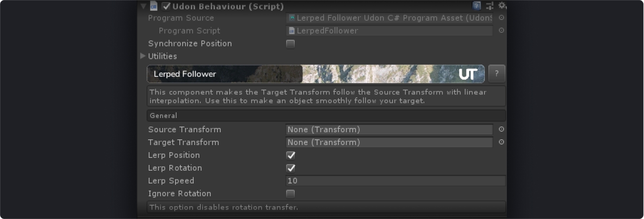Click the C# script icon in header
Viewport: 644px width, 219px height.
tap(154, 6)
